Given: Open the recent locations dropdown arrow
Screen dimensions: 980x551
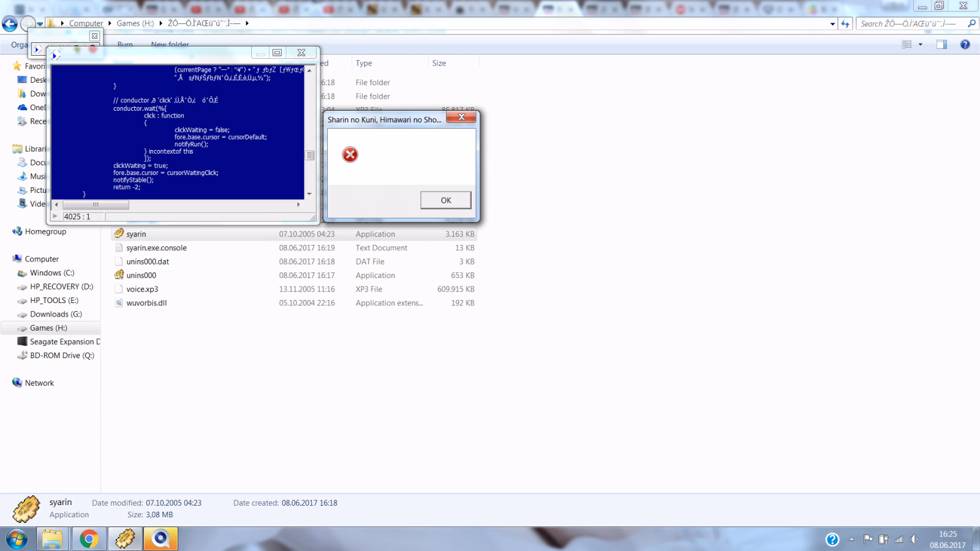Looking at the screenshot, I should pos(40,24).
